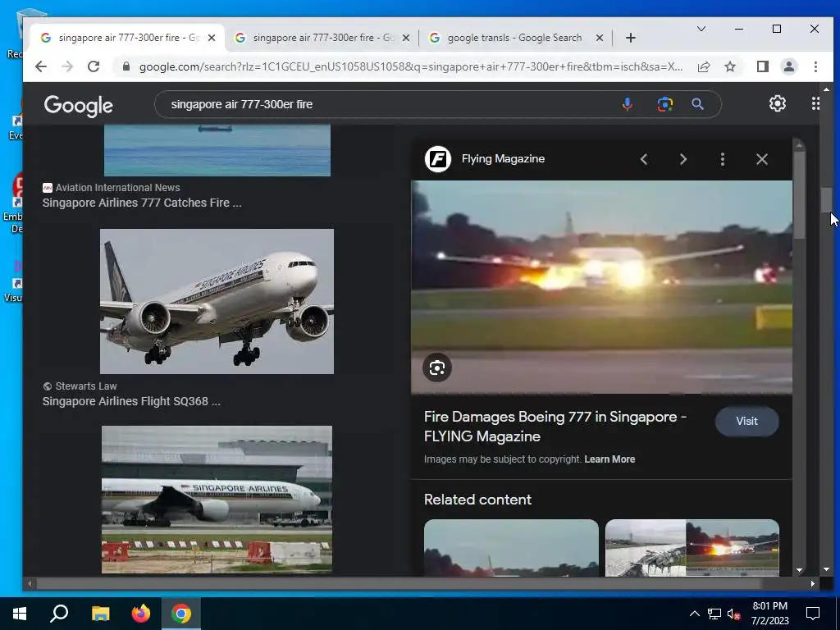This screenshot has width=840, height=630.
Task: Open the Stewarts Law 777 landing thumbnail
Action: coord(217,301)
